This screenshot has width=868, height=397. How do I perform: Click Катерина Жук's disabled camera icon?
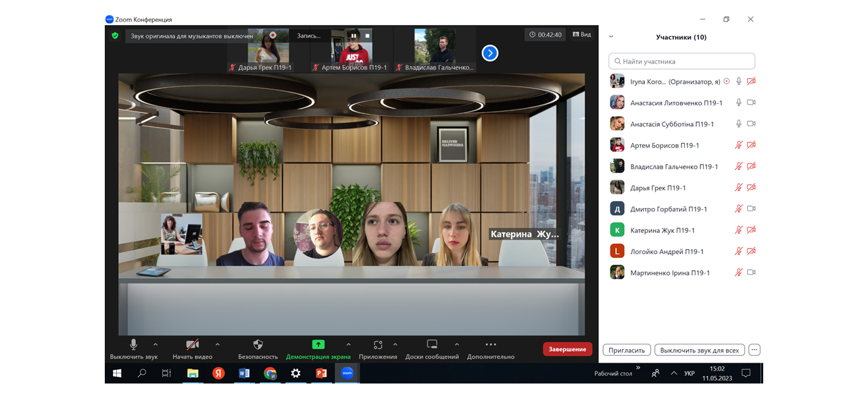pos(751,230)
